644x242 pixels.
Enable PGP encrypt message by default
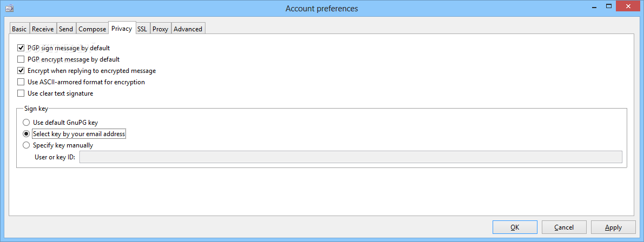[21, 59]
